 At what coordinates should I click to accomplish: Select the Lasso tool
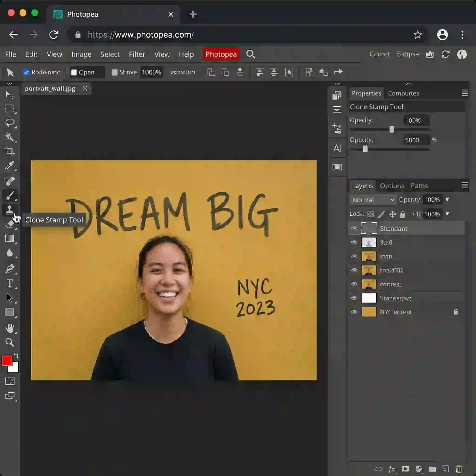[10, 123]
